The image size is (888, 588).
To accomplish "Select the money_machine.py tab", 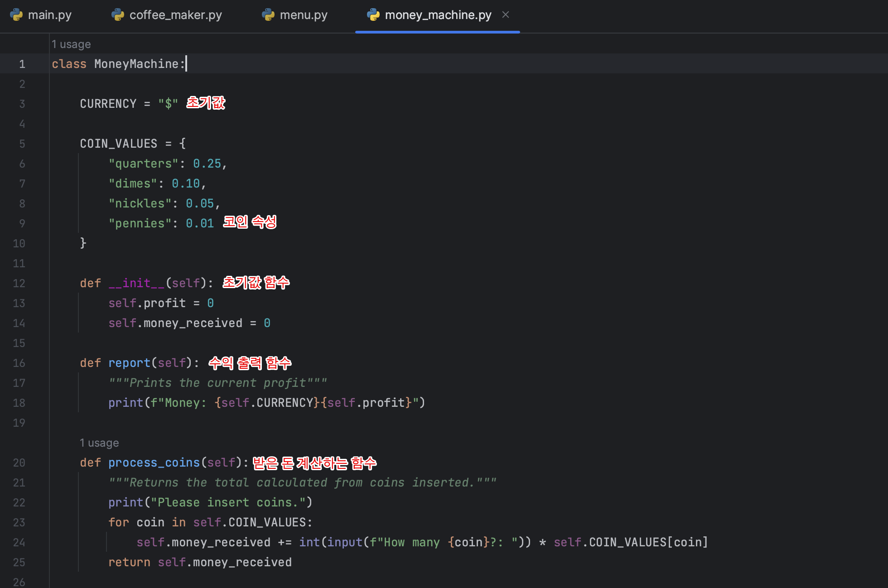I will [x=438, y=15].
